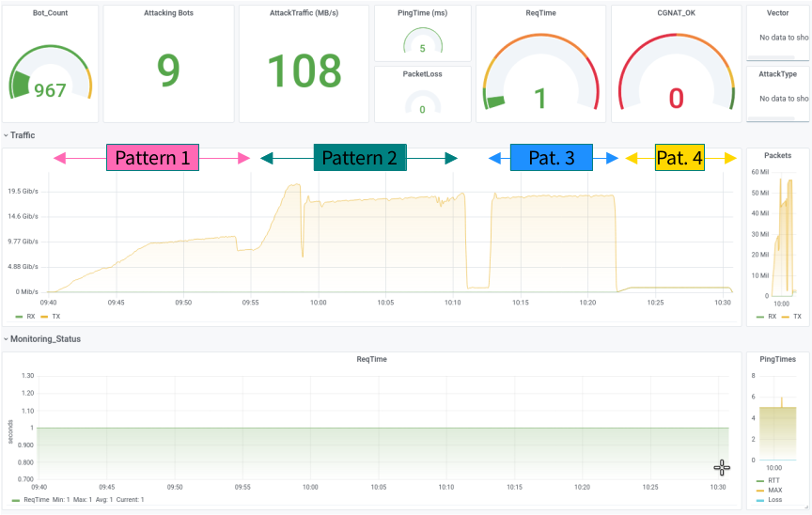Click green RTT color swatch in PingTimes legend
This screenshot has height=515, width=812.
(760, 481)
